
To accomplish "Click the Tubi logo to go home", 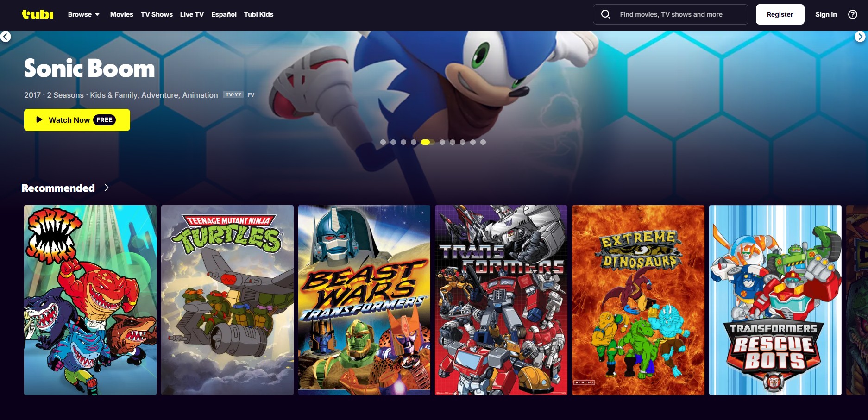I will 38,14.
